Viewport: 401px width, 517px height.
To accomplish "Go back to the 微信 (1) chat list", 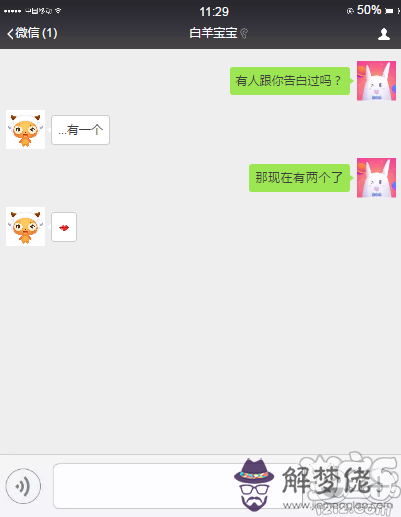I will click(32, 33).
